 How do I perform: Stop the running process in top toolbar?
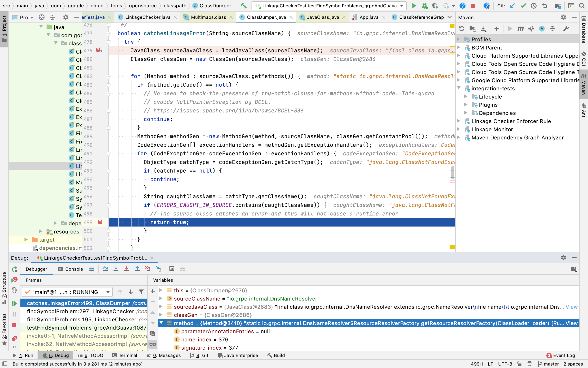click(x=473, y=6)
